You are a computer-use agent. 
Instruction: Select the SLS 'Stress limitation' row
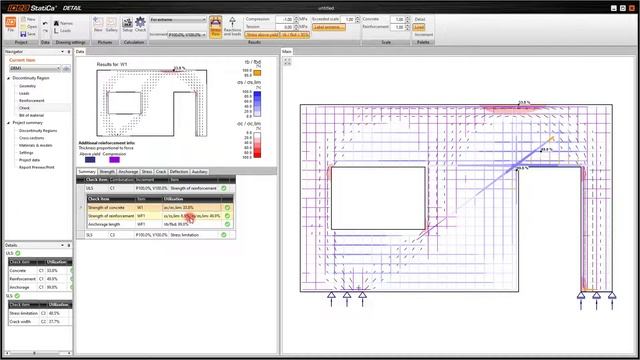coord(156,235)
